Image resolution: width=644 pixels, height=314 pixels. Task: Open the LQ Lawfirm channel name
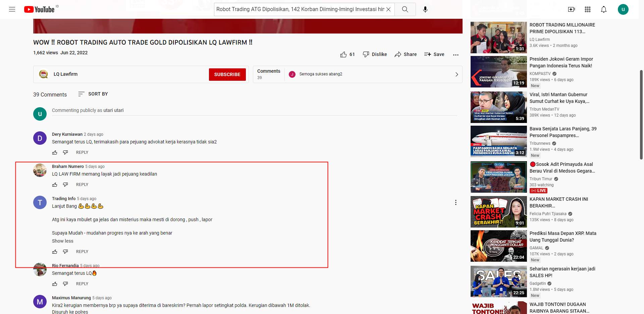coord(65,74)
